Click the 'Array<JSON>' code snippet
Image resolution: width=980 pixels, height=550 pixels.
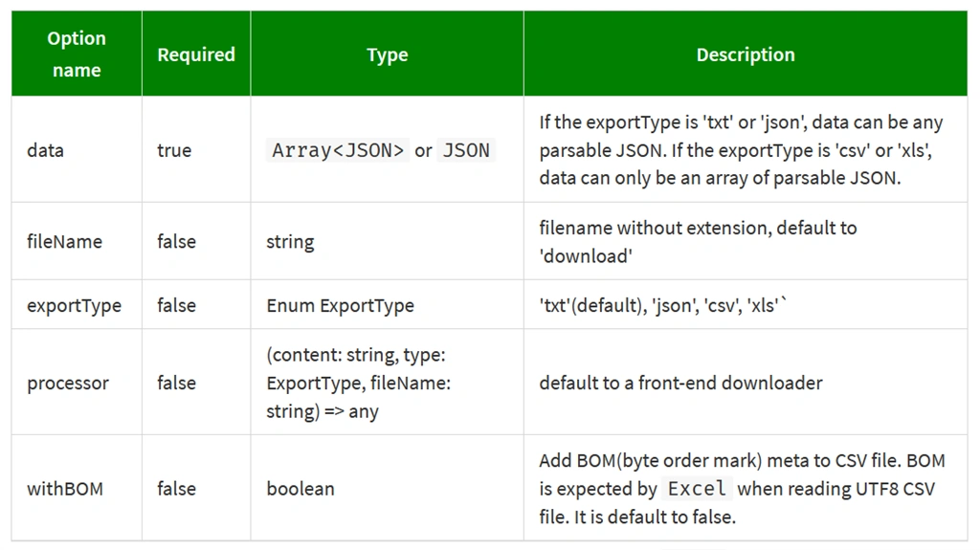338,150
